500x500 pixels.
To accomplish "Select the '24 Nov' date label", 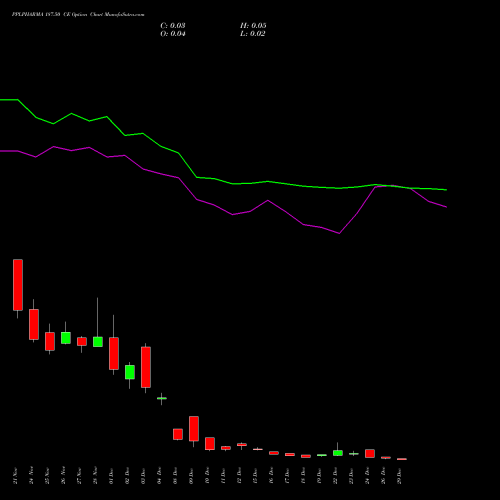I will coord(31,476).
